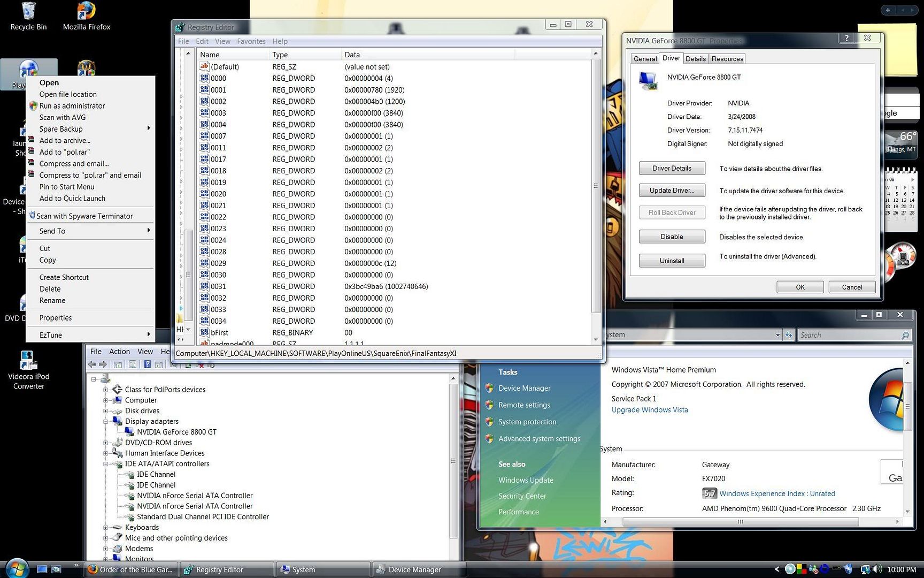Click the Upgrade Windows Vista link
This screenshot has width=924, height=578.
650,410
